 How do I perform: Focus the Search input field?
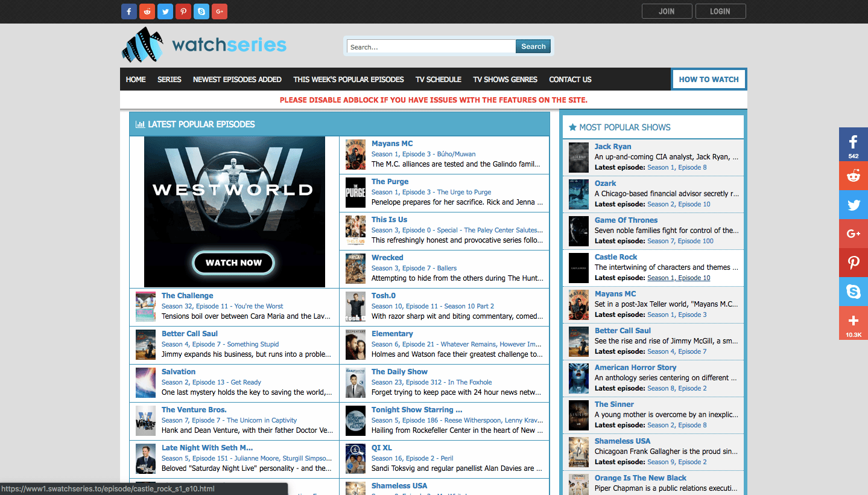(x=431, y=46)
